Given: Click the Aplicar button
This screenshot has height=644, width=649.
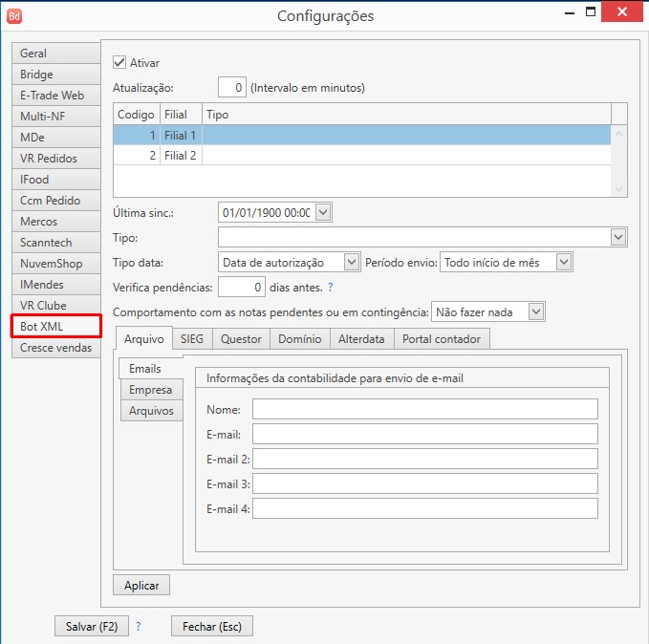Looking at the screenshot, I should pyautogui.click(x=141, y=585).
